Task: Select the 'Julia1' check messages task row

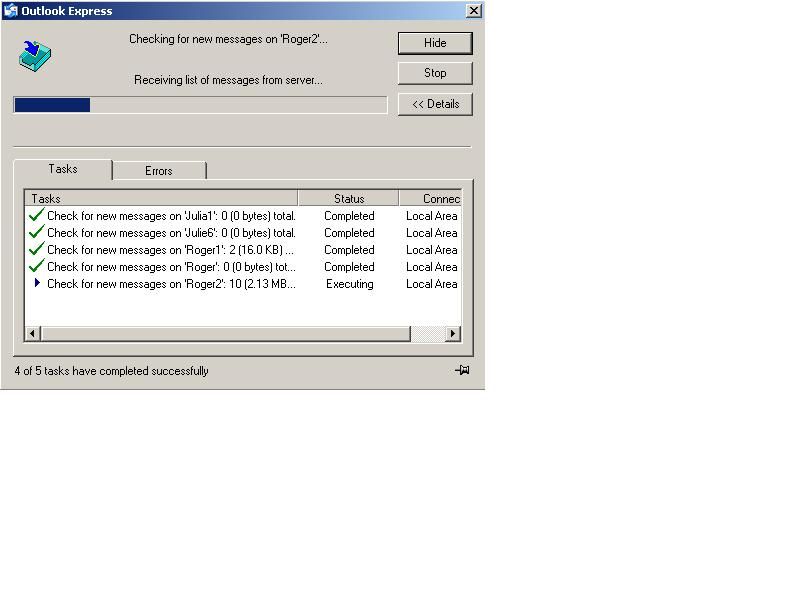Action: pos(243,216)
